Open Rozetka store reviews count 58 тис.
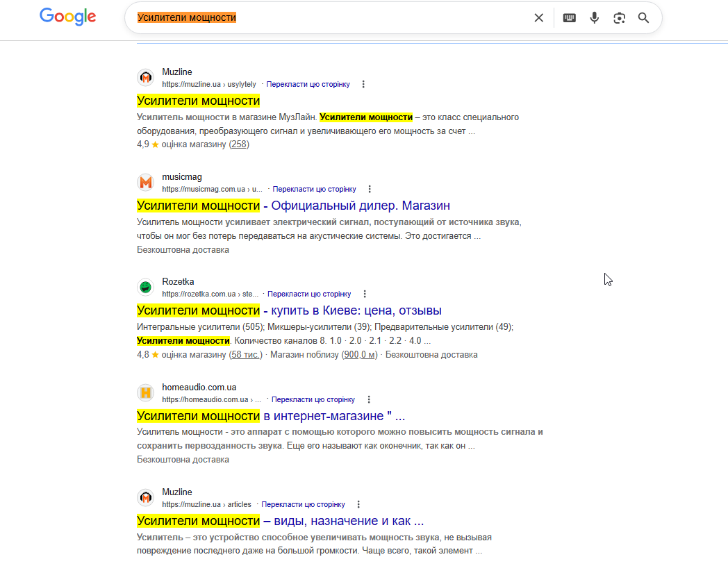Viewport: 728px width, 566px height. point(246,355)
